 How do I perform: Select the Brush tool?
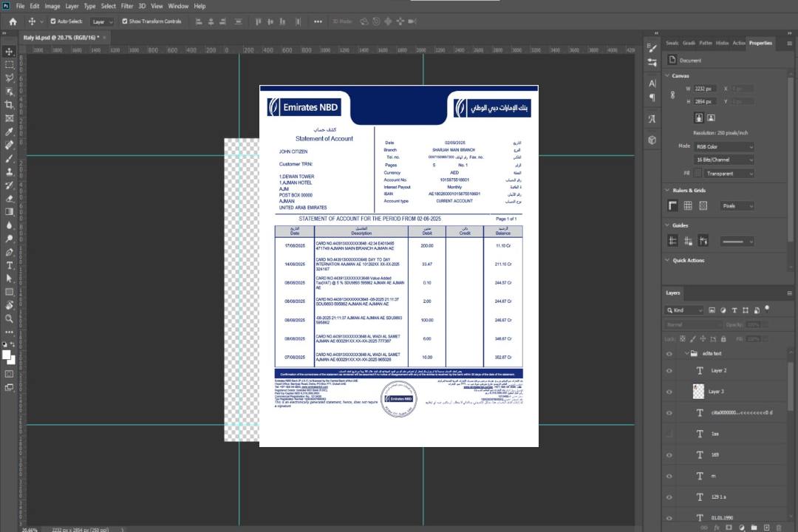pos(9,158)
